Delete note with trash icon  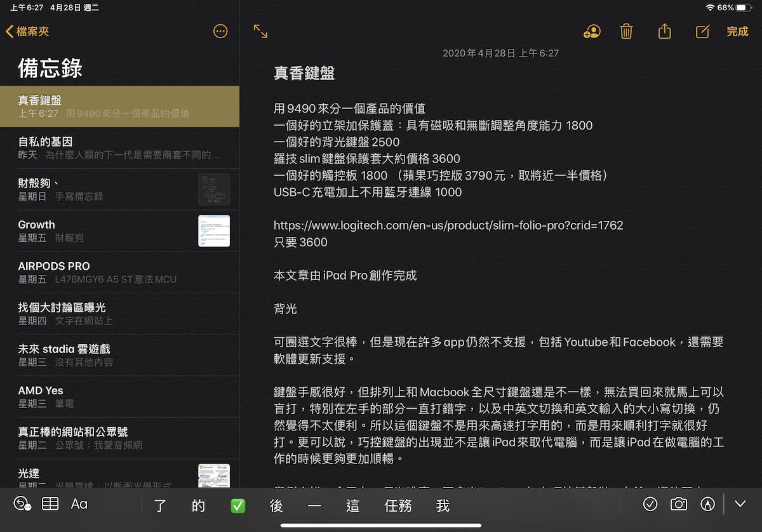[x=627, y=31]
